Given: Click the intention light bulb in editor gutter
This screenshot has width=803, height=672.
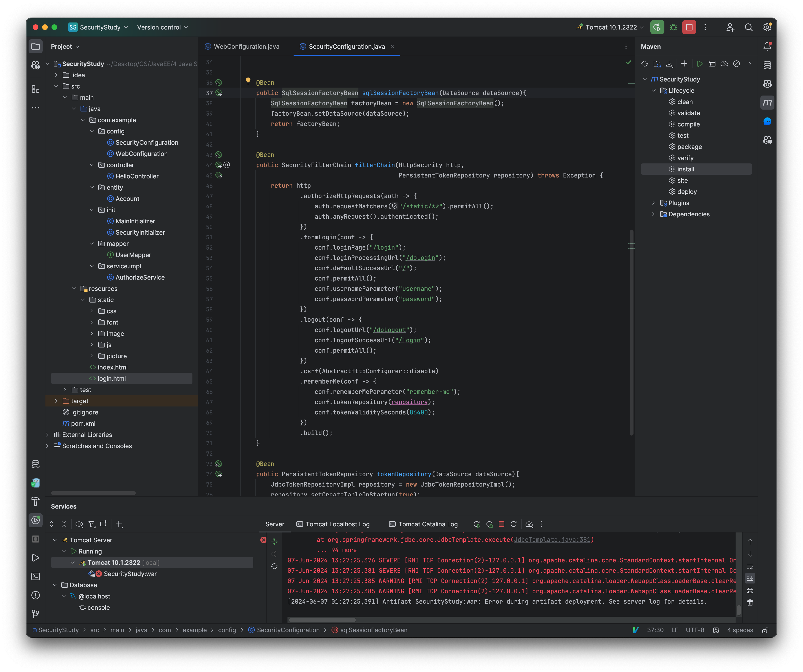Looking at the screenshot, I should [x=248, y=81].
